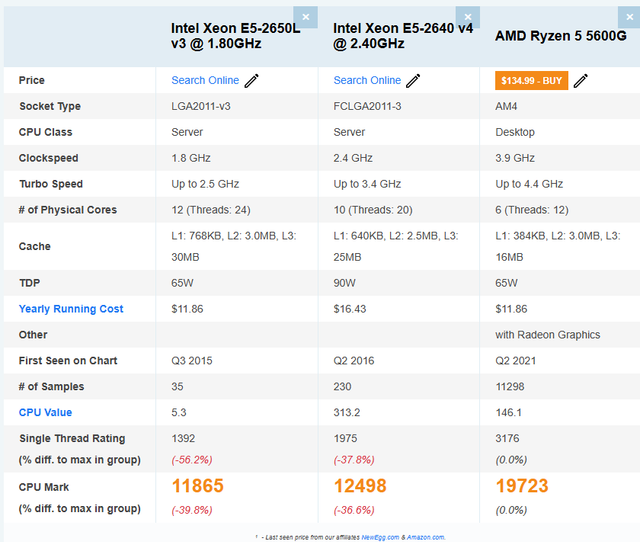The width and height of the screenshot is (640, 542).
Task: Click CPU value 313.2
Action: pos(347,413)
